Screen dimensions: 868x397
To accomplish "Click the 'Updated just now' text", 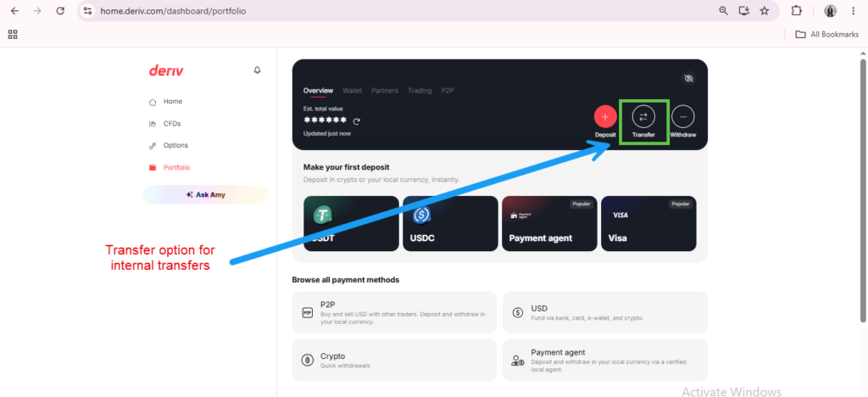I will [x=326, y=133].
